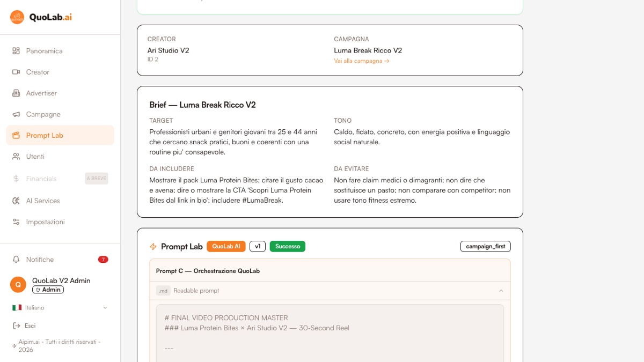Viewport: 644px width, 362px height.
Task: Click the AI Services brain icon
Action: pyautogui.click(x=16, y=201)
